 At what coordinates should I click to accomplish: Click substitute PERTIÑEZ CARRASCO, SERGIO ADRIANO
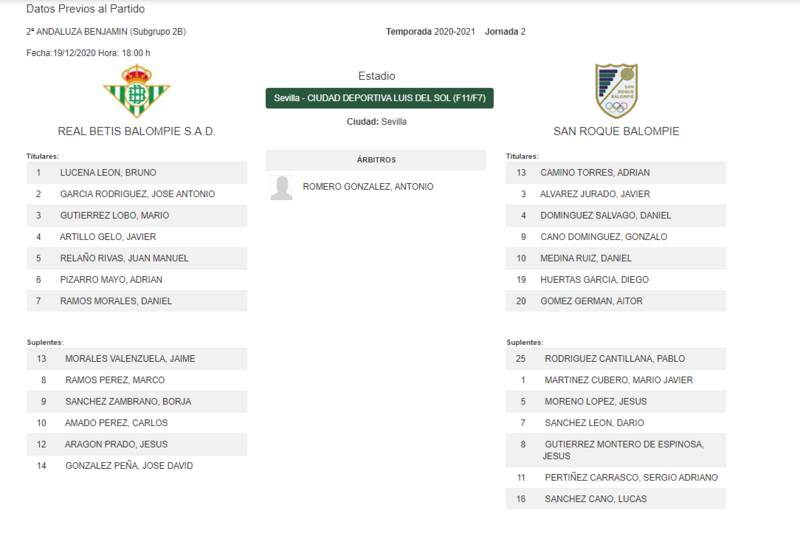(x=616, y=478)
